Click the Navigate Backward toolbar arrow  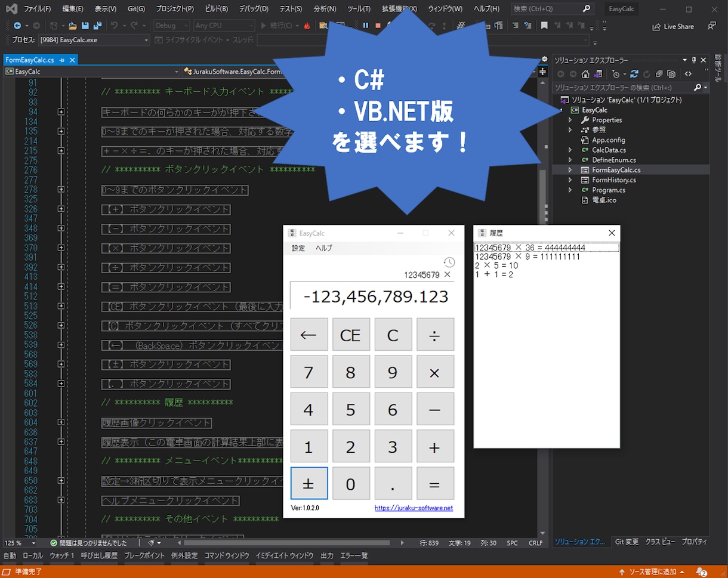pyautogui.click(x=17, y=26)
